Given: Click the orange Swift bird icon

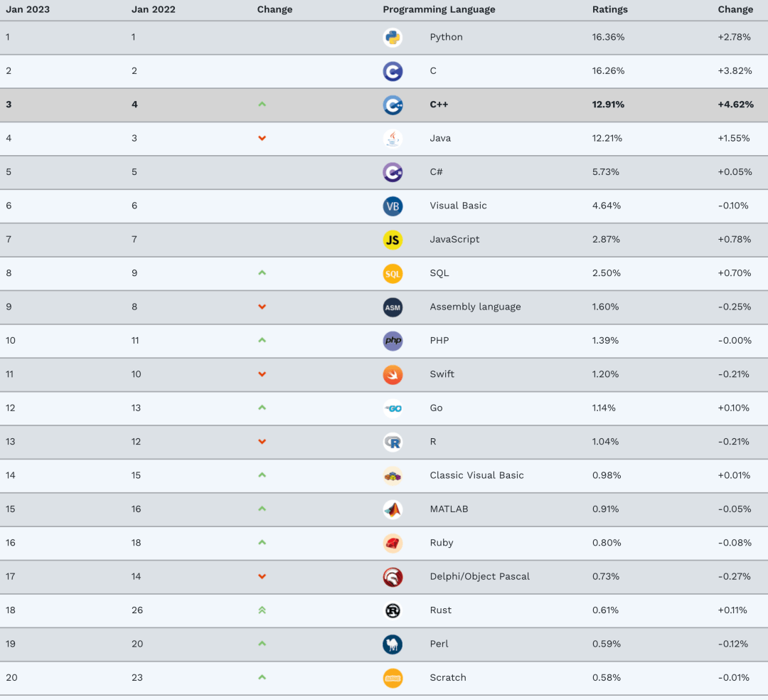Looking at the screenshot, I should click(x=393, y=374).
